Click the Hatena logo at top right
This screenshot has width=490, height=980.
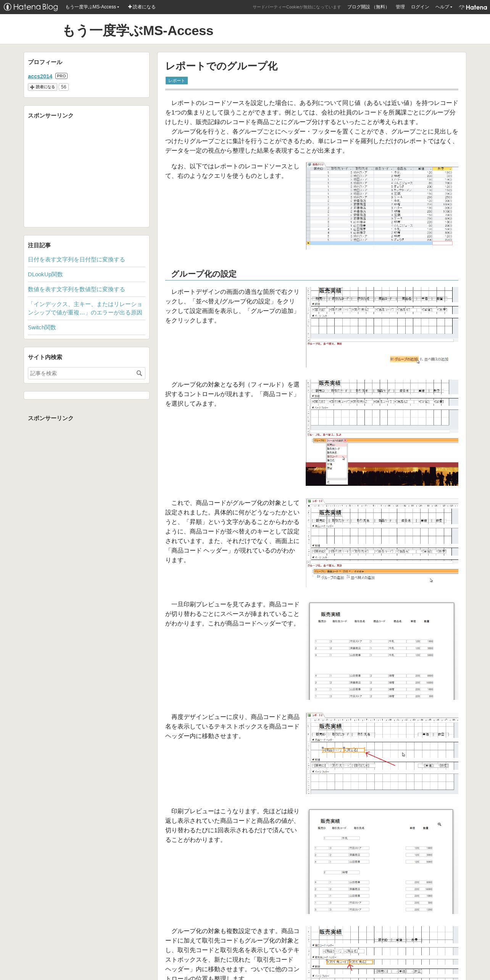(473, 7)
